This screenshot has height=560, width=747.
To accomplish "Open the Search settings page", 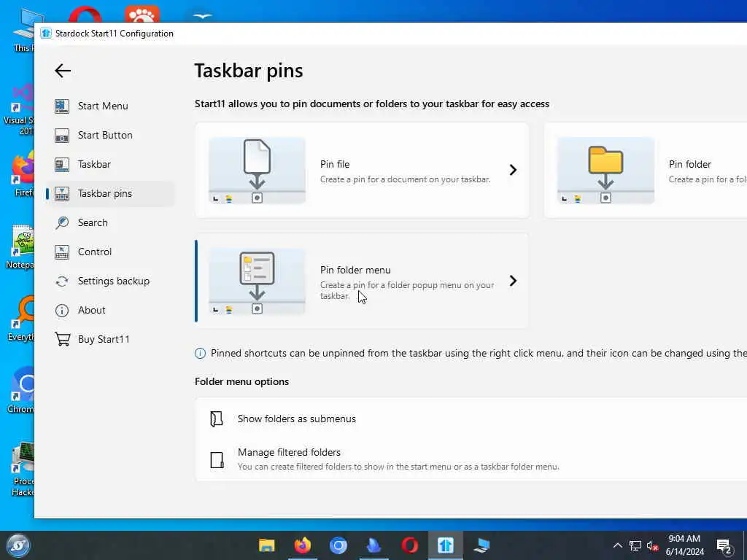I will point(93,222).
